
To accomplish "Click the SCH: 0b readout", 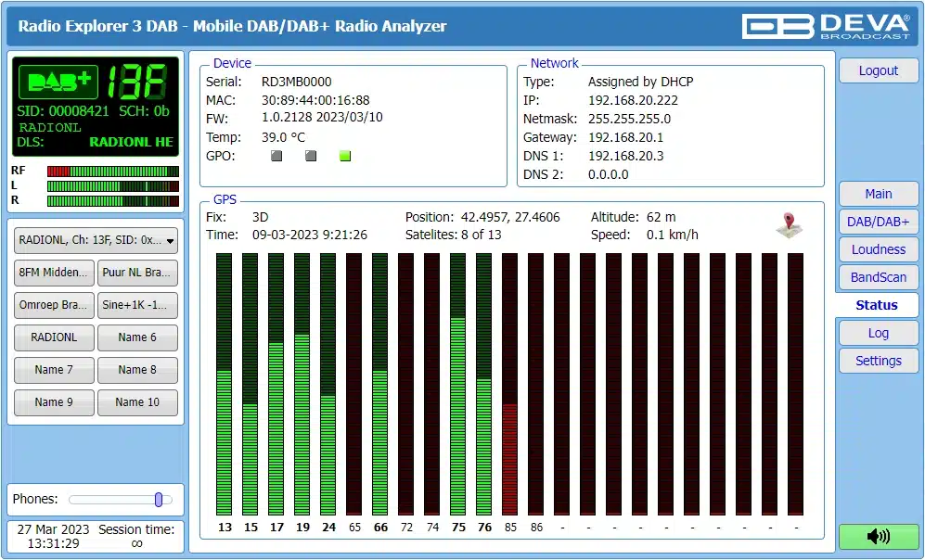I will click(x=144, y=111).
